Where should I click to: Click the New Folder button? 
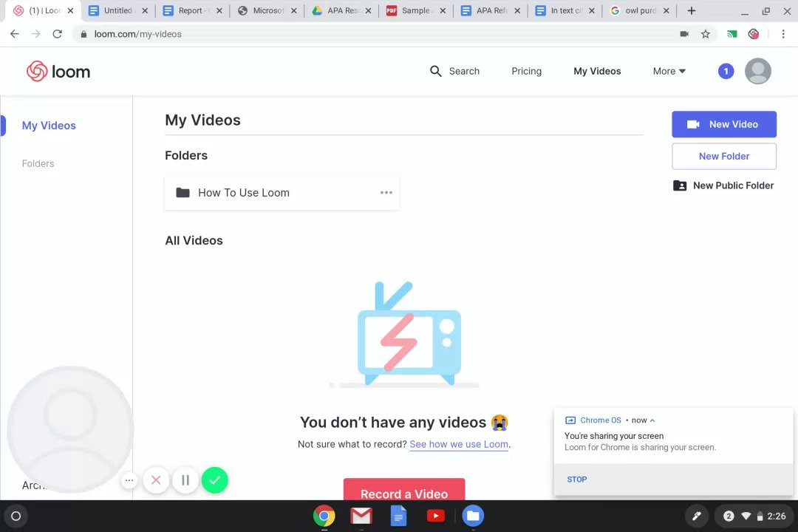723,157
